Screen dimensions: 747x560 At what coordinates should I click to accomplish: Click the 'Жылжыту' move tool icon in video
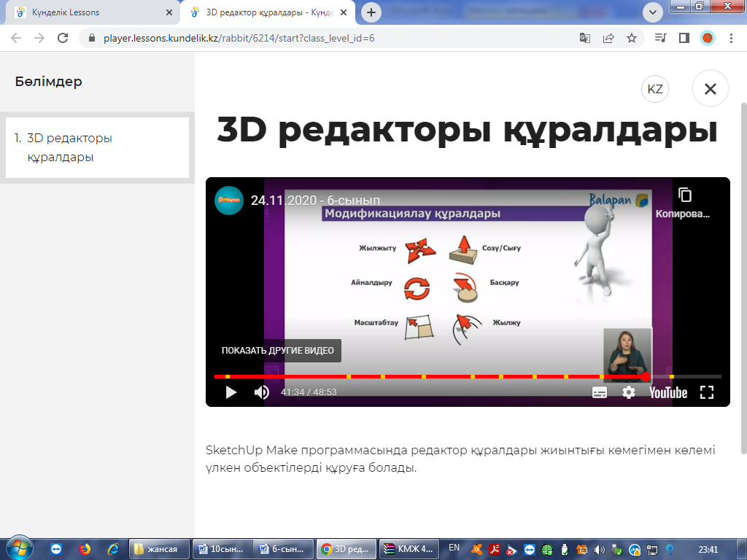[x=419, y=249]
